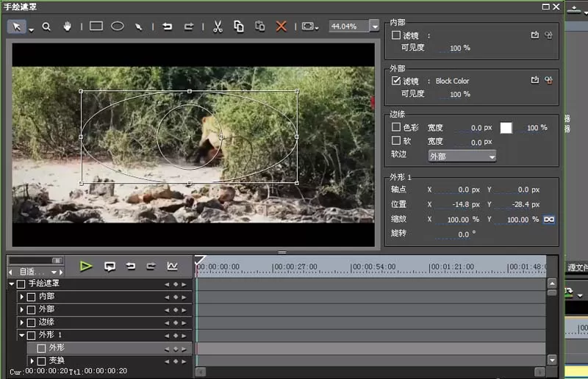Open the white edge color swatch

[506, 128]
